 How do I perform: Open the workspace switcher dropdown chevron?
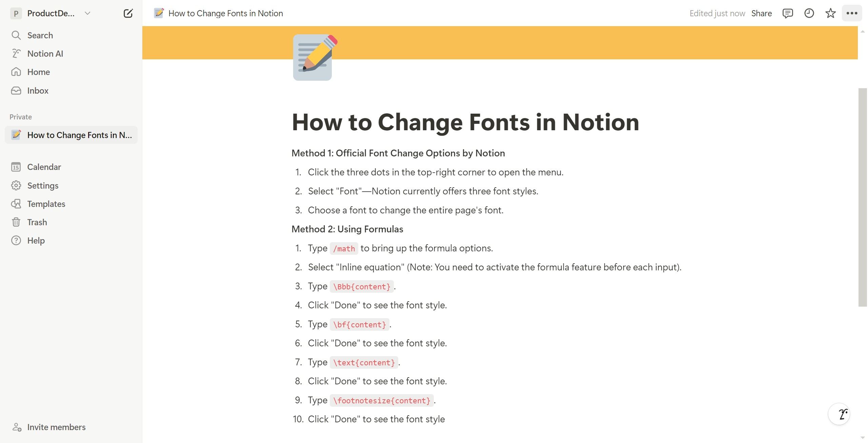[87, 13]
